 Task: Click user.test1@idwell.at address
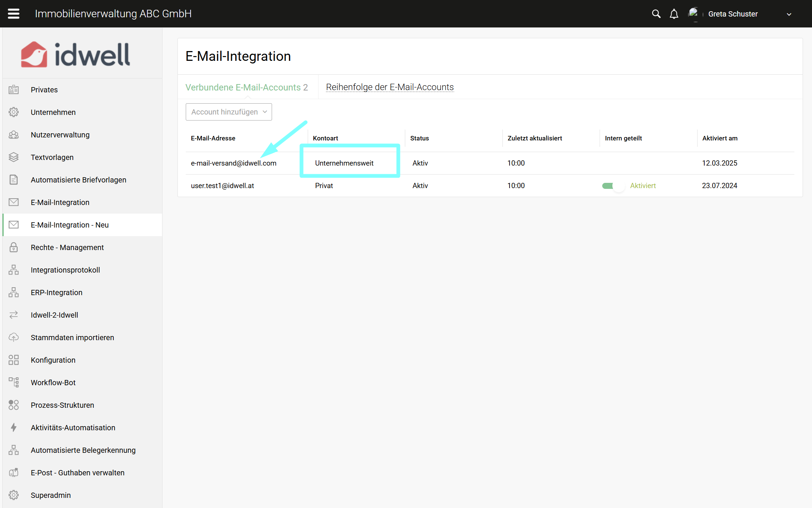pos(222,186)
